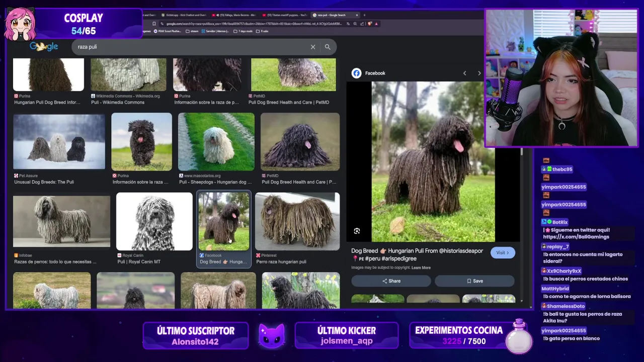This screenshot has height=362, width=644.
Task: Click chat username thebc95
Action: click(562, 169)
